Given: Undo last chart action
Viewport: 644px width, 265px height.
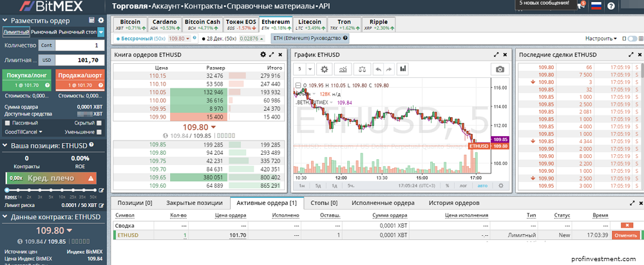Looking at the screenshot, I should tap(378, 69).
